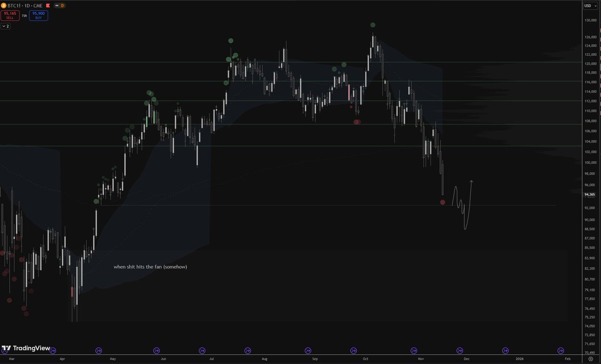Click the orange Bitcoin symbol icon

click(4, 6)
